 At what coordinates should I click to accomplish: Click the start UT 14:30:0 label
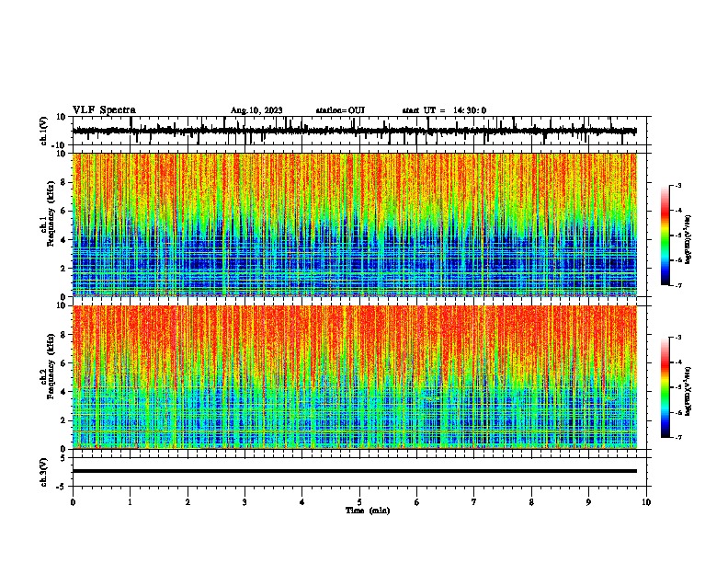tap(444, 110)
